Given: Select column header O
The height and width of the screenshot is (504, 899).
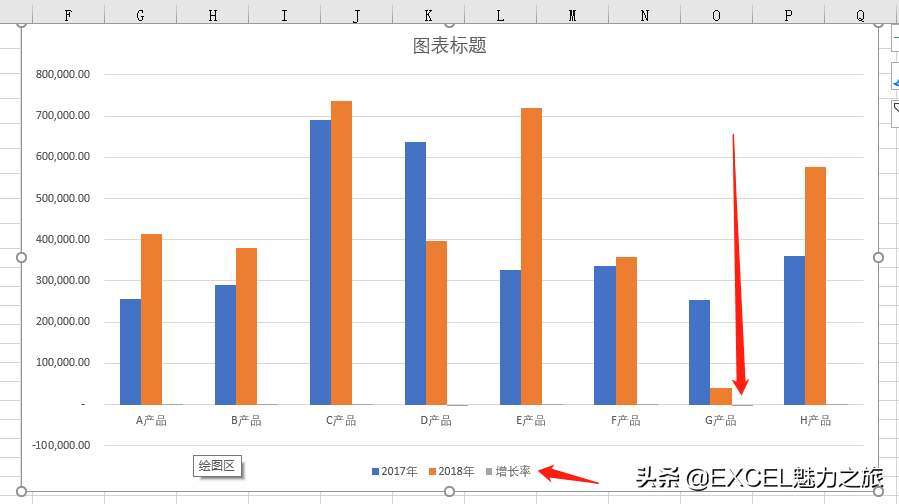Looking at the screenshot, I should point(716,15).
